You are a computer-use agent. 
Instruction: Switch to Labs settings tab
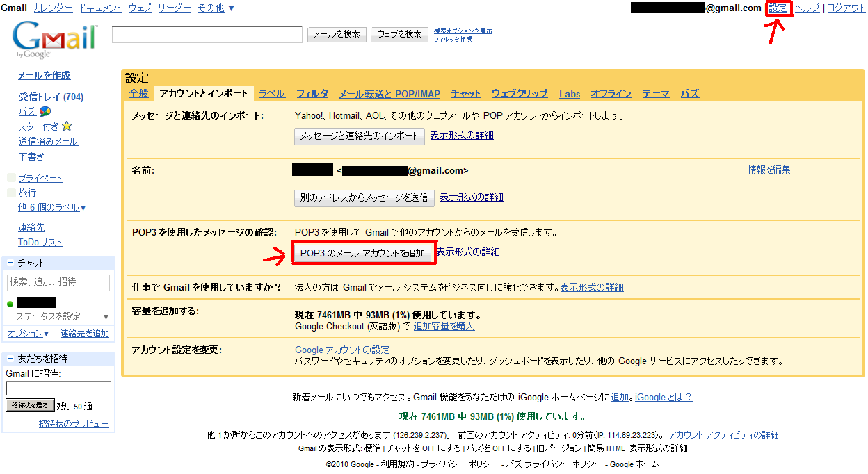569,93
